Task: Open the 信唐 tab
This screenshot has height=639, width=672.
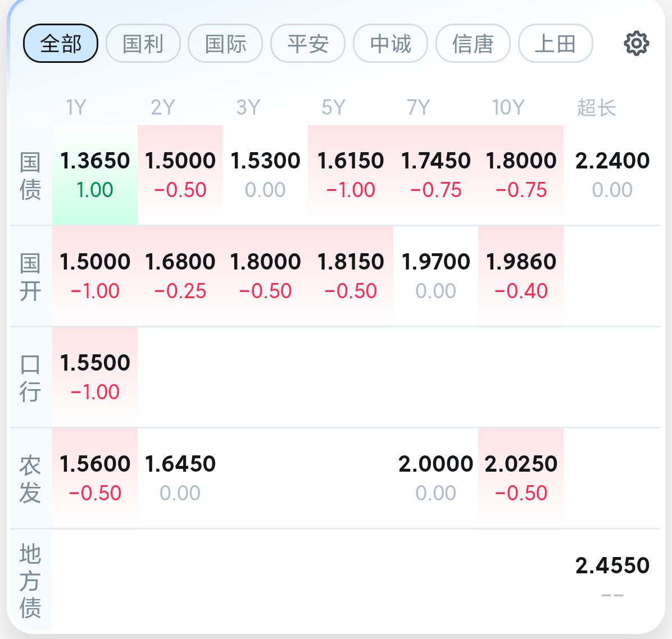Action: 473,43
